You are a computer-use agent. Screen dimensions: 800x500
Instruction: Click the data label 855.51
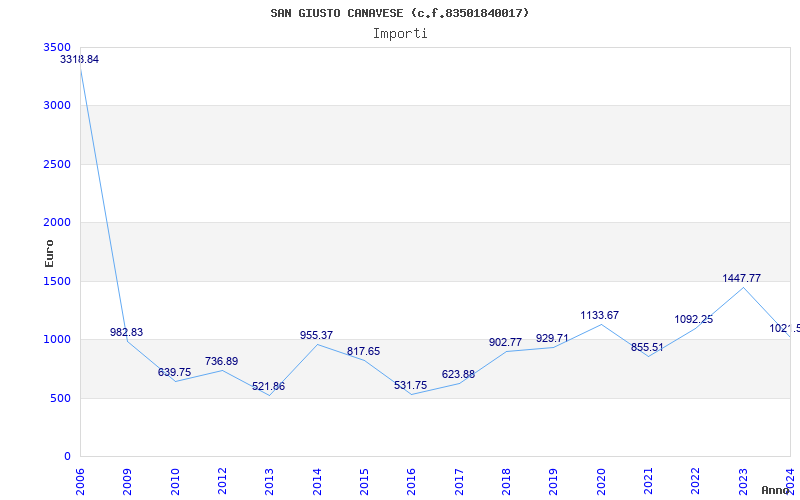click(x=647, y=347)
